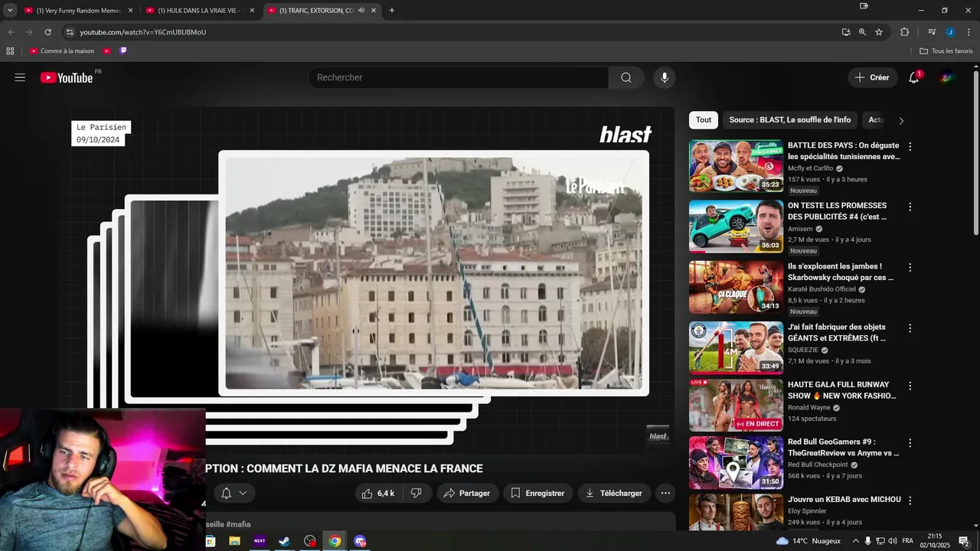
Task: Open options for Amixem publicités video
Action: (x=910, y=207)
